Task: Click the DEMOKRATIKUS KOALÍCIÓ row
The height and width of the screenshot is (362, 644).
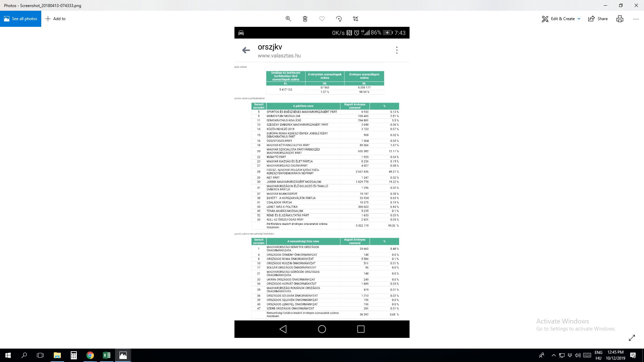Action: 325,120
